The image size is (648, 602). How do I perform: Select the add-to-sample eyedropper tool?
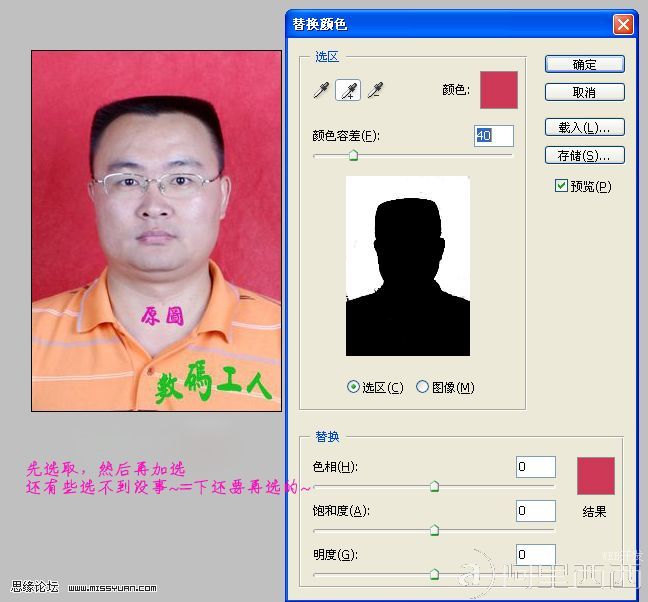click(x=349, y=91)
